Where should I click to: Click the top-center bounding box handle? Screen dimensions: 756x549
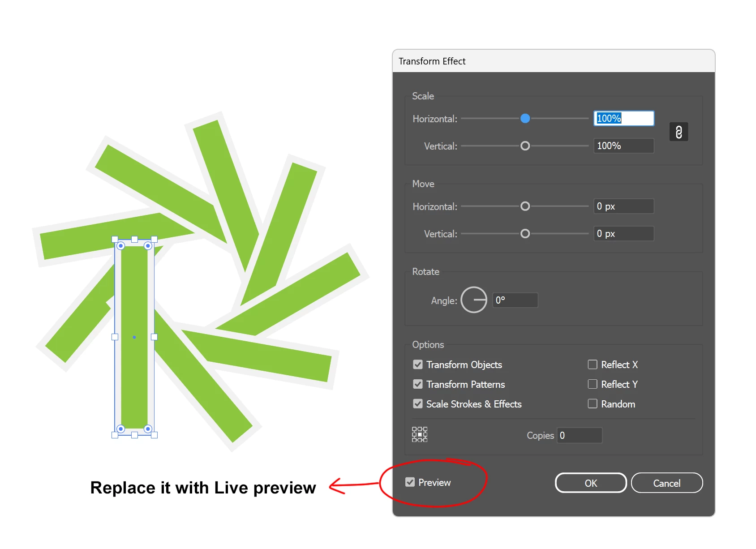click(134, 240)
